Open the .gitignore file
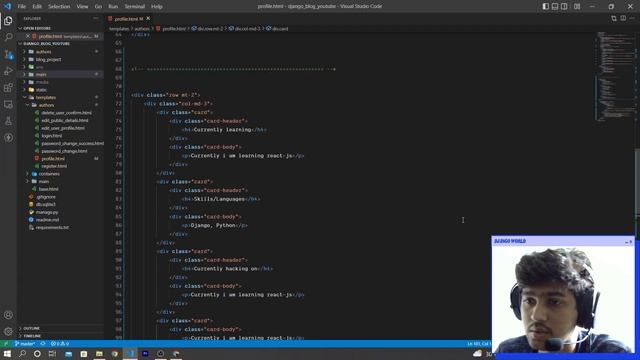The width and height of the screenshot is (640, 360). point(45,197)
